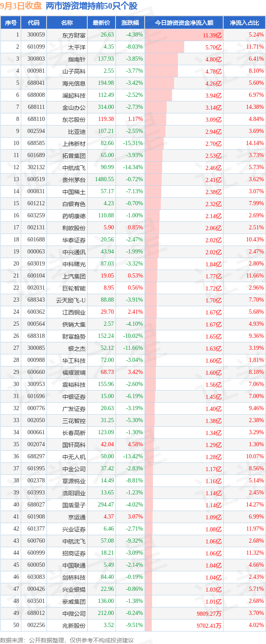
Task: Click stock name 中金公司
Action: coord(74,469)
